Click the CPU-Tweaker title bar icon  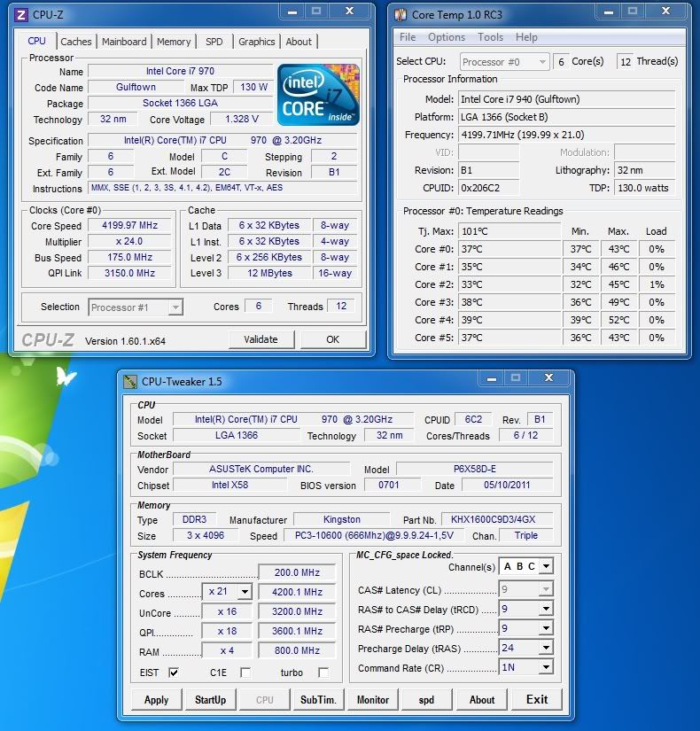(130, 382)
